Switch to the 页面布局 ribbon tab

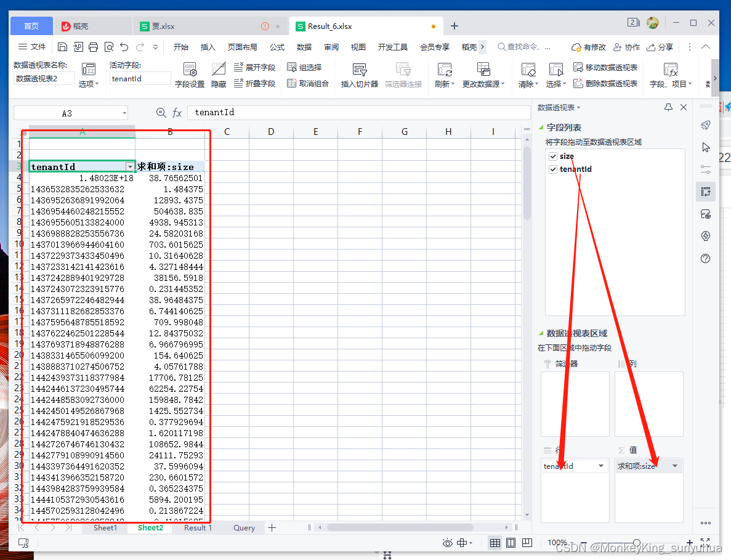(243, 47)
